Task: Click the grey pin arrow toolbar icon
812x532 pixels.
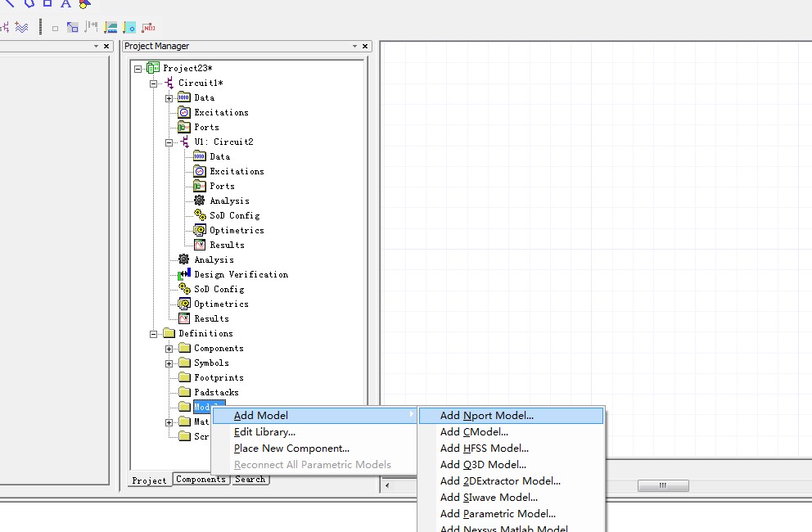Action: 91,26
